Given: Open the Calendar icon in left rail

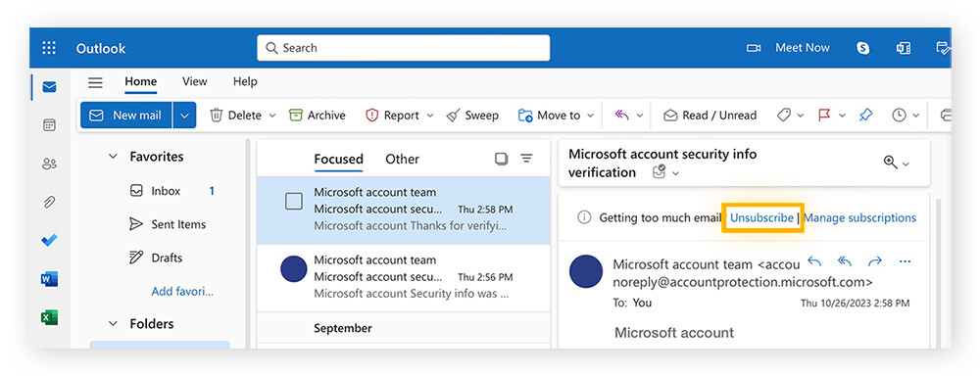Looking at the screenshot, I should 49,125.
